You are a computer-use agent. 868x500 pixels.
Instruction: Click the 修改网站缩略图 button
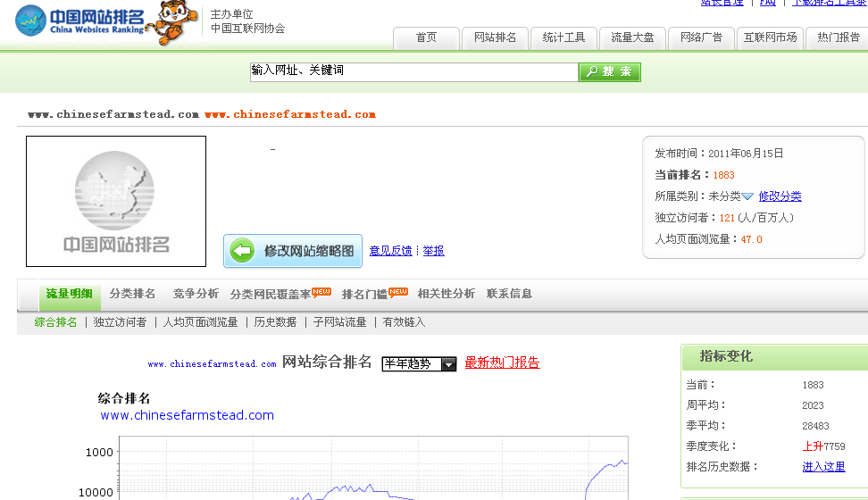pos(293,251)
